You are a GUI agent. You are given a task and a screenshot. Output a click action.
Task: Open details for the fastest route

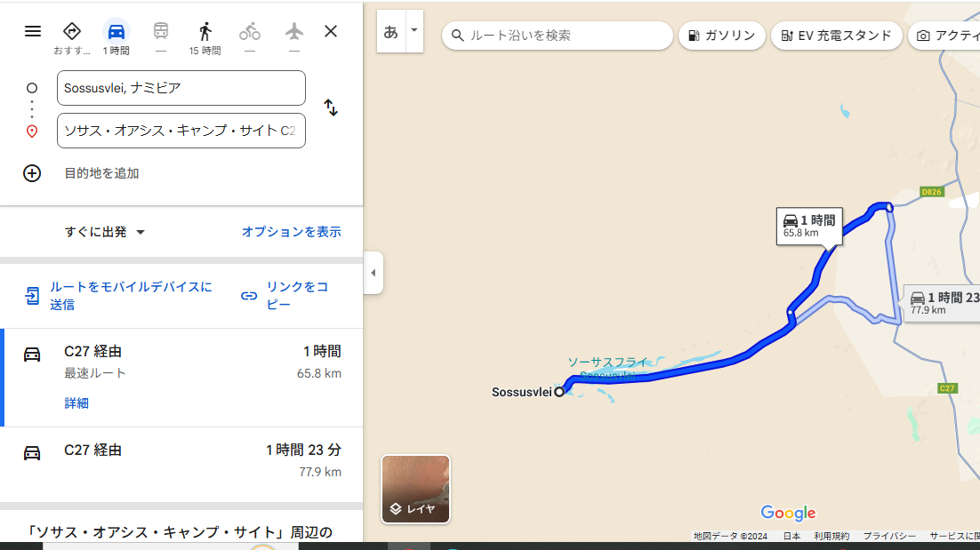[x=76, y=403]
